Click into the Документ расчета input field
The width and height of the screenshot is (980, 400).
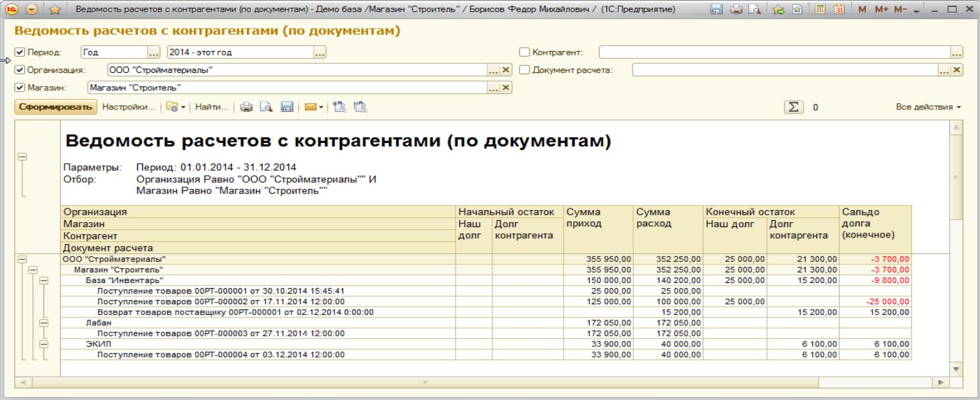785,70
